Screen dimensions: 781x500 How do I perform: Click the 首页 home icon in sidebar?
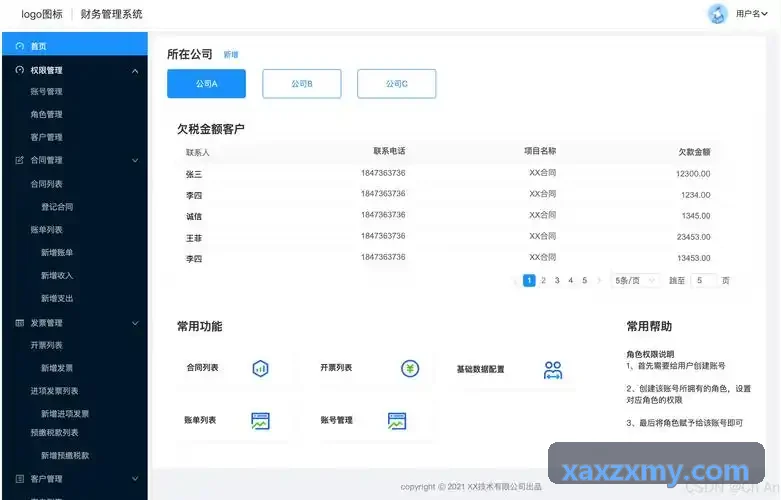coord(19,46)
